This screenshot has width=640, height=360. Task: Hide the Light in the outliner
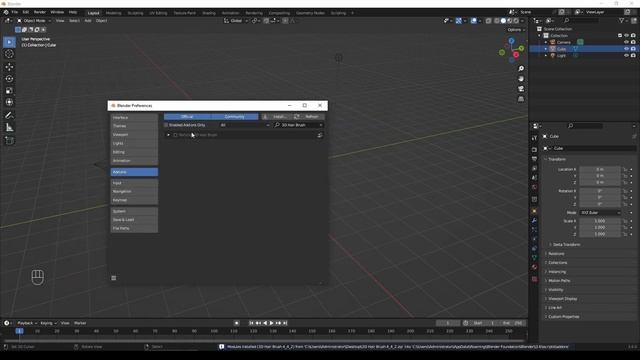click(626, 56)
